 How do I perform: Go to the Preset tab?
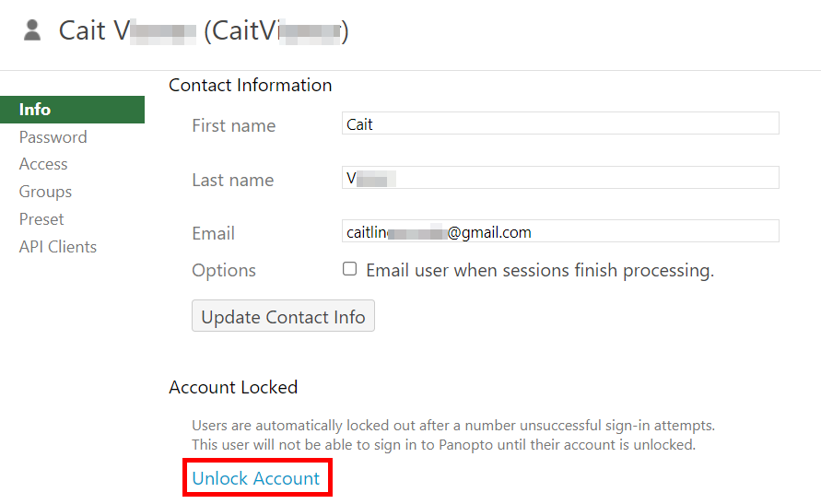click(41, 219)
